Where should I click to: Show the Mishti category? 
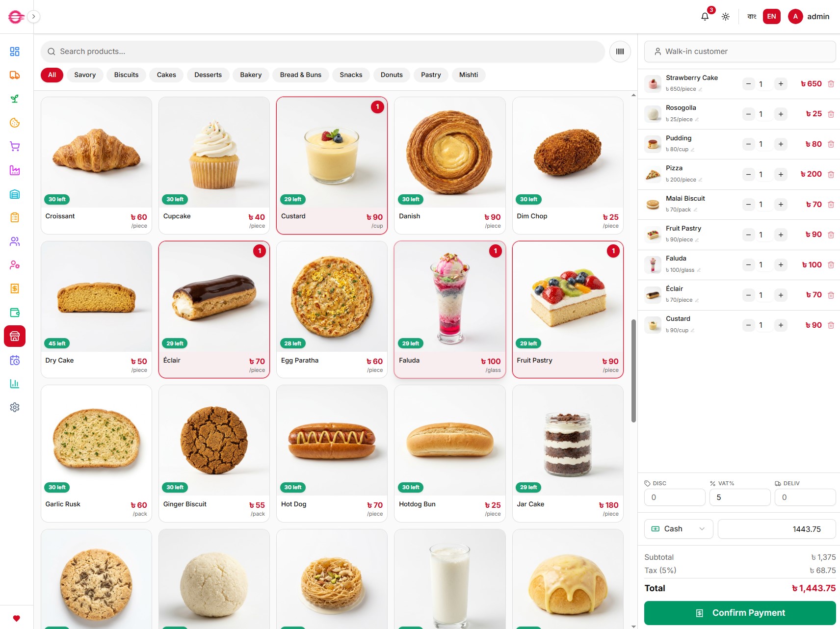469,75
